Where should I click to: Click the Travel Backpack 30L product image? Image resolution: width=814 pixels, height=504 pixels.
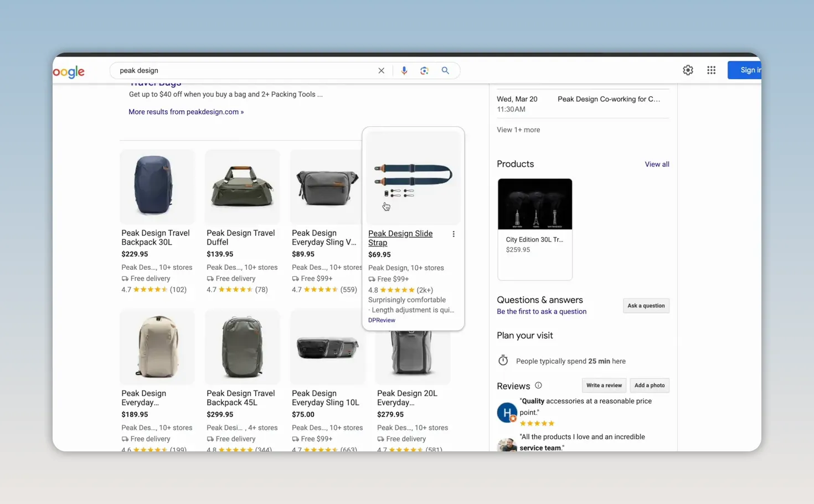(x=157, y=187)
